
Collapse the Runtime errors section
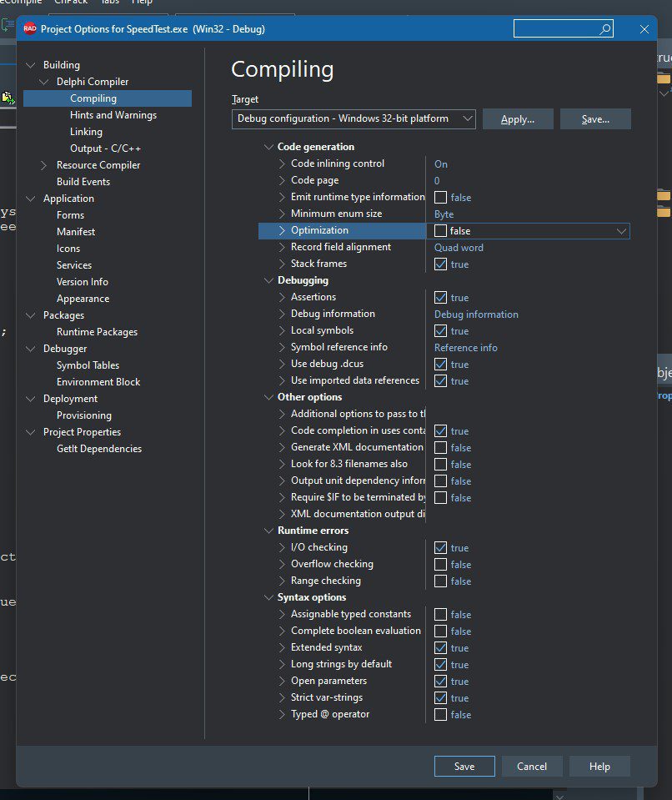point(268,531)
